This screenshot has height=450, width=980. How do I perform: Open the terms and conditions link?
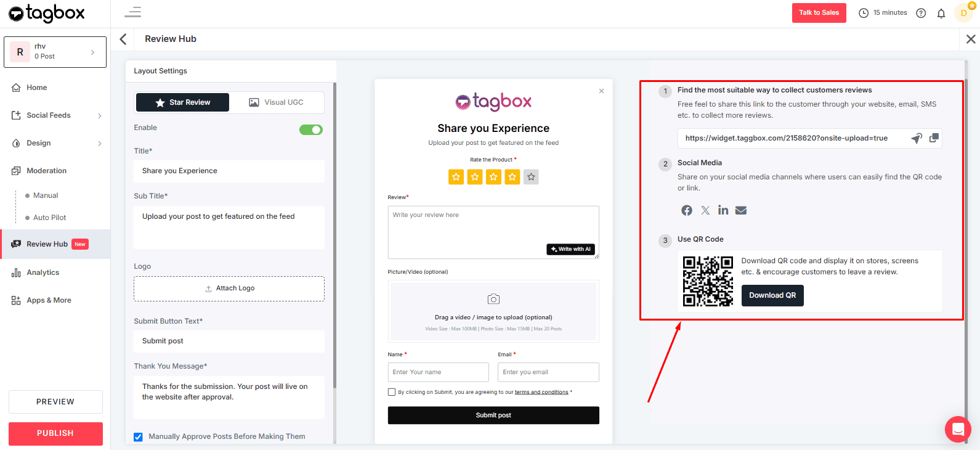pos(541,392)
